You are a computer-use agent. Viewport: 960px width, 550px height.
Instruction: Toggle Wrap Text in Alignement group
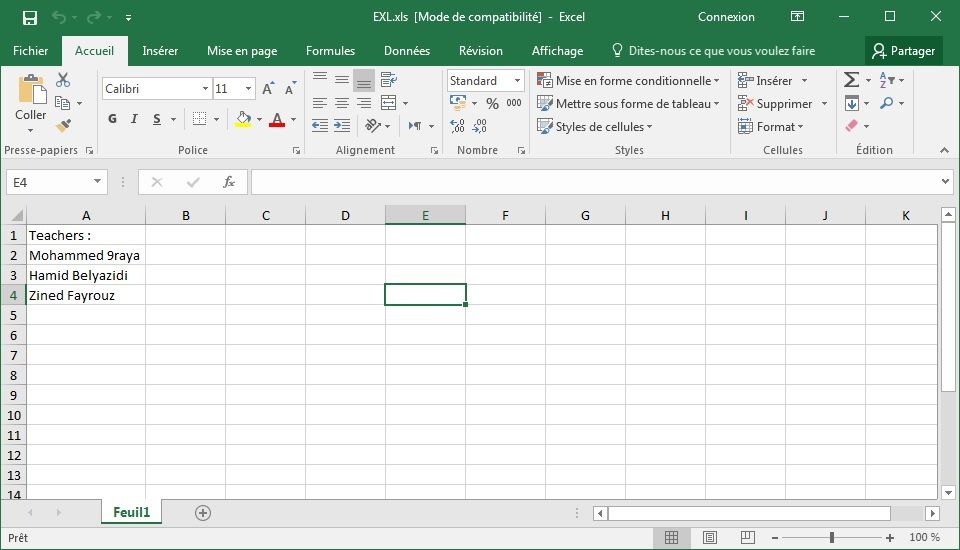(389, 80)
